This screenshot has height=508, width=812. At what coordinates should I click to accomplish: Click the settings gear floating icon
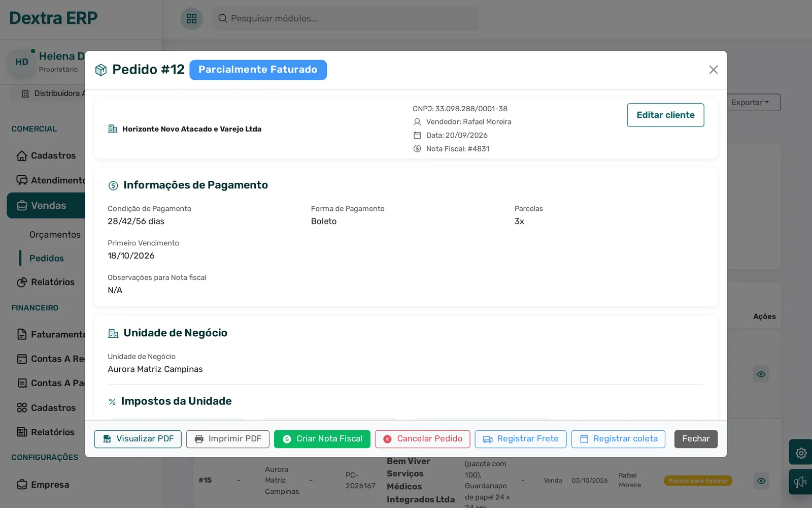(801, 453)
